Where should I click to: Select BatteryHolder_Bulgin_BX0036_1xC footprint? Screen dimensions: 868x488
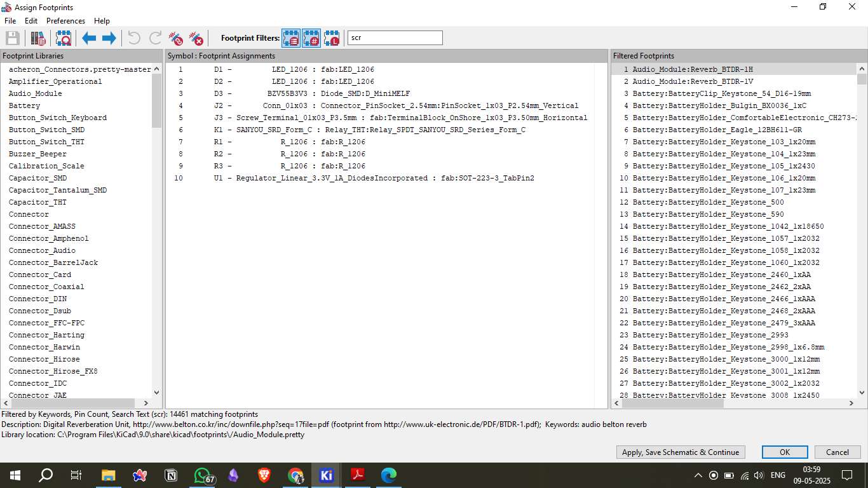pos(719,105)
